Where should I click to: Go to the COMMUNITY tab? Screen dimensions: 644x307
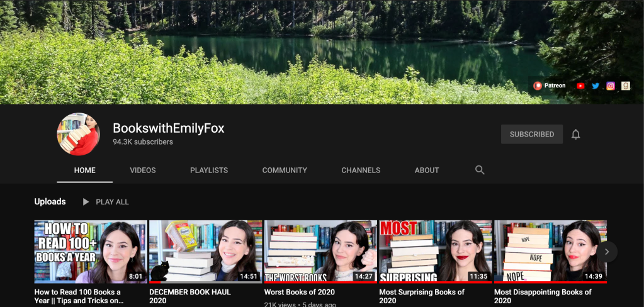(x=285, y=170)
